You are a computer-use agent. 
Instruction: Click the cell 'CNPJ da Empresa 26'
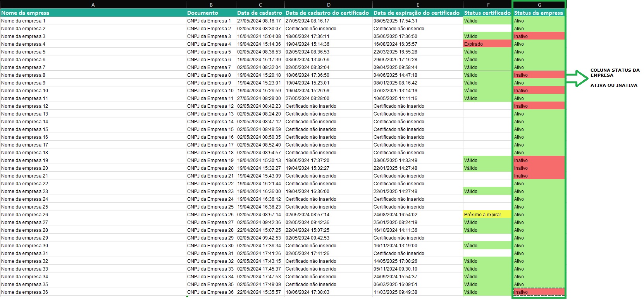tap(211, 215)
